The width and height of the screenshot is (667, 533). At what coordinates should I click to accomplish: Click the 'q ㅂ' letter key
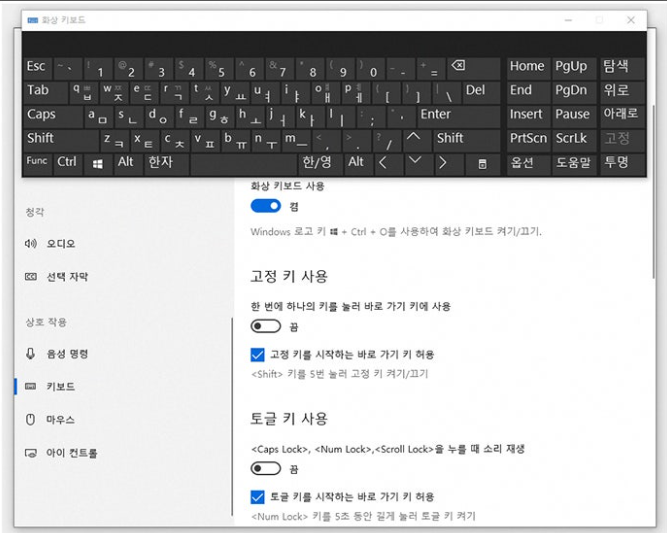pos(84,92)
